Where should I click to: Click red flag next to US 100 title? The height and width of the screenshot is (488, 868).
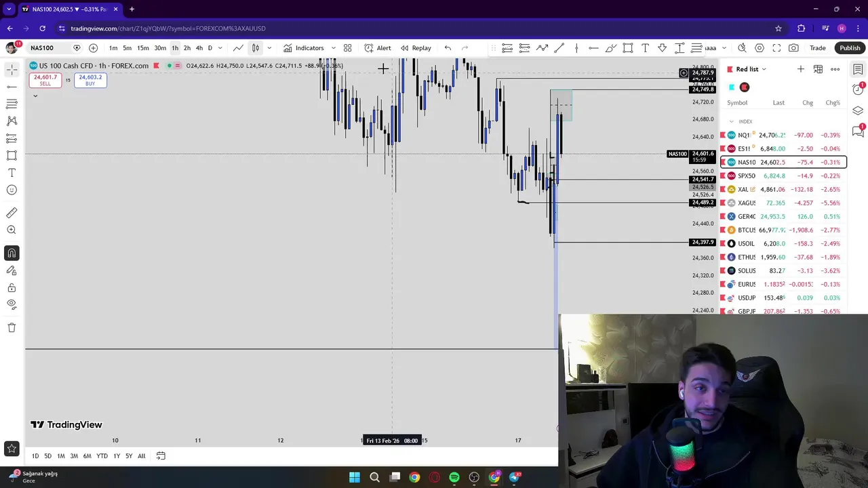[x=157, y=66]
